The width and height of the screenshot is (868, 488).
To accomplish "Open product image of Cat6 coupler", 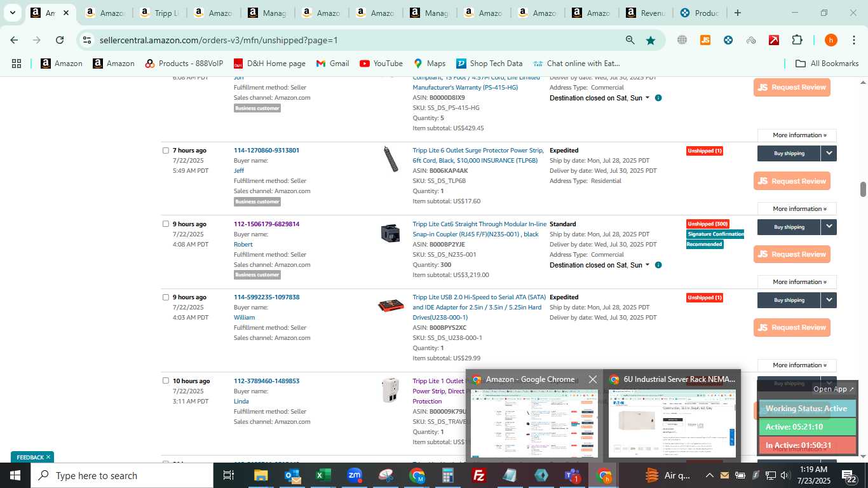I will tap(390, 233).
